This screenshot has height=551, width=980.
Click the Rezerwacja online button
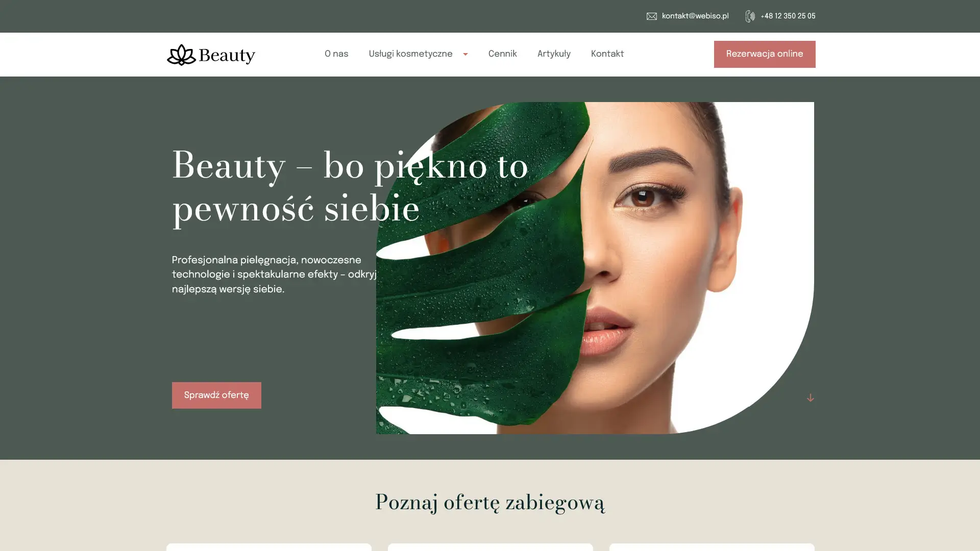[x=765, y=54]
